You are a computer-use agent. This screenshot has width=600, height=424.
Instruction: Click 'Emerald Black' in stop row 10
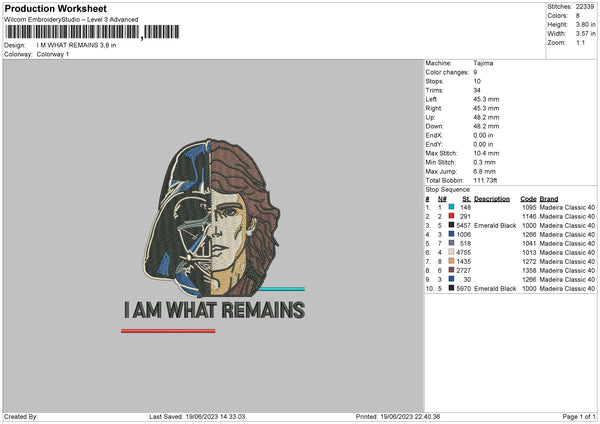pyautogui.click(x=495, y=289)
